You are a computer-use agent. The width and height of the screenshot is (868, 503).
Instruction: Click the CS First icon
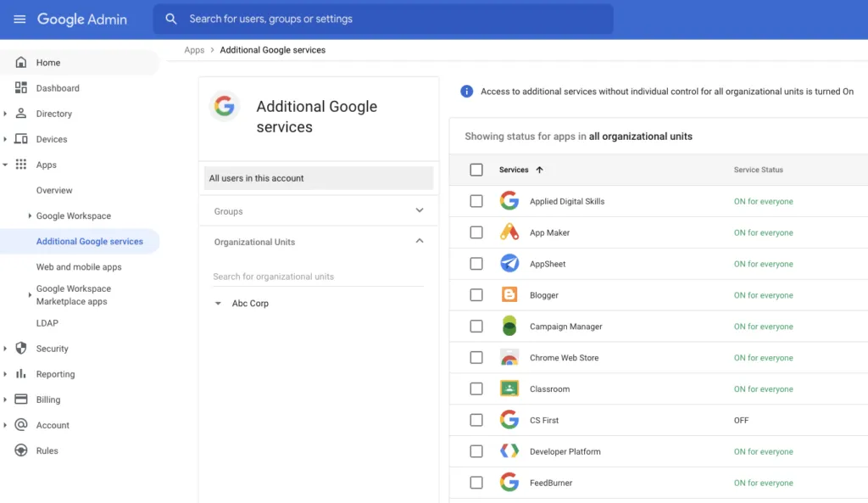509,419
